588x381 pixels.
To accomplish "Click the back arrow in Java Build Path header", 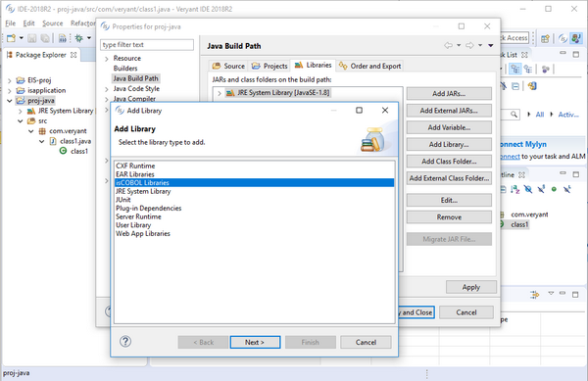I will click(448, 46).
